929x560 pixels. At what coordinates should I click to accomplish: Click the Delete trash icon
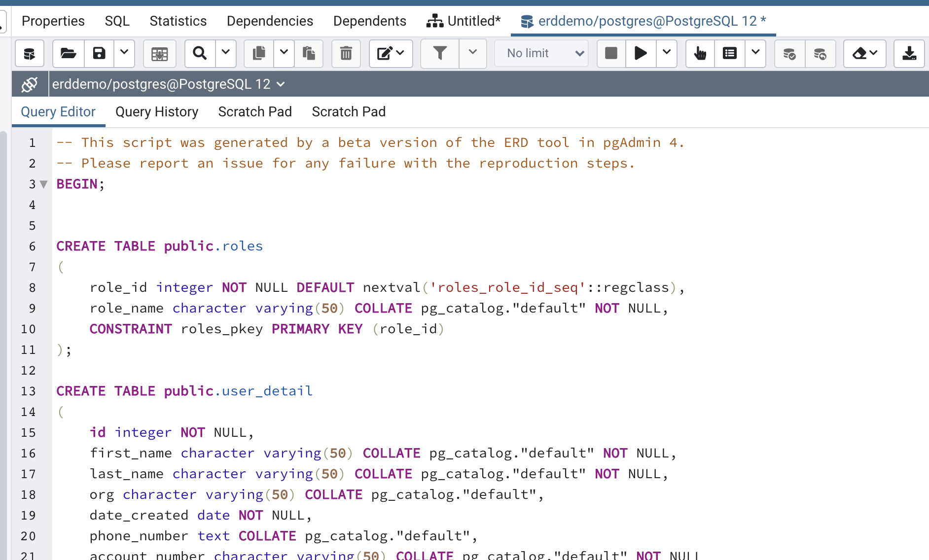pos(346,53)
